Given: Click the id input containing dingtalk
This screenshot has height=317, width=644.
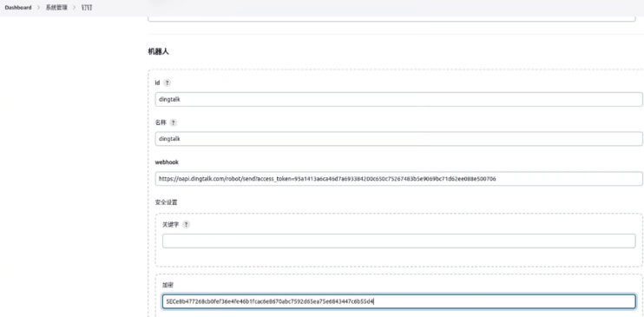Looking at the screenshot, I should click(398, 99).
